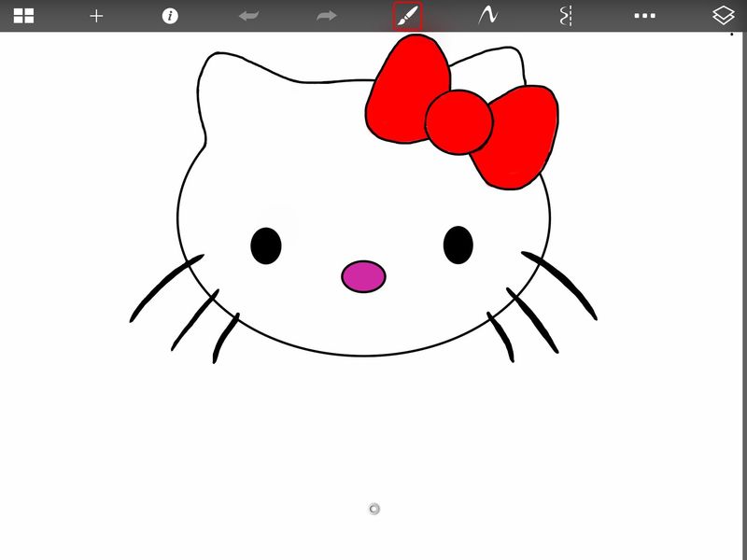The width and height of the screenshot is (747, 560).
Task: Toggle the symmetry tool
Action: pyautogui.click(x=565, y=16)
